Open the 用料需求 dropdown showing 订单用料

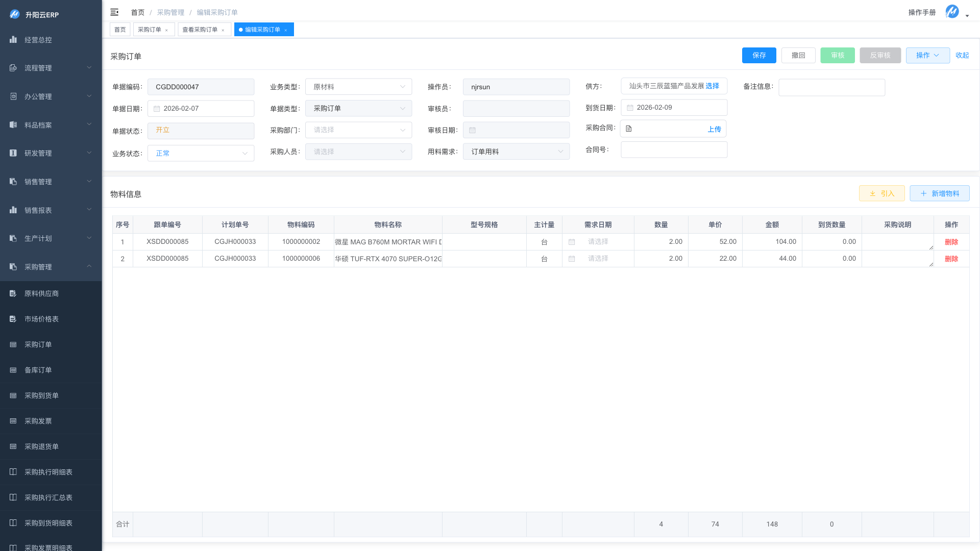point(516,152)
